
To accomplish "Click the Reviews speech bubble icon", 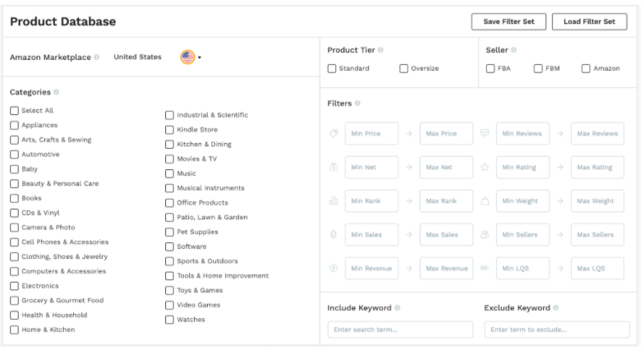I will [x=485, y=133].
